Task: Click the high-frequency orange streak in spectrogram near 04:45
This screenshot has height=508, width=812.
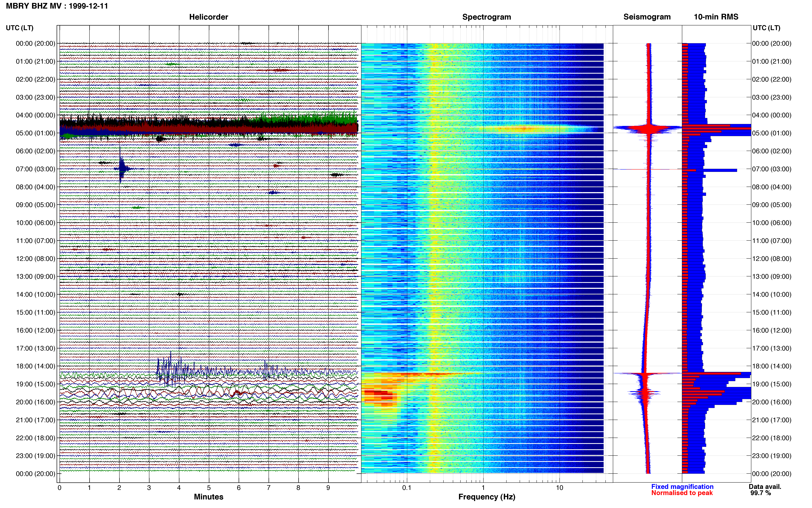Action: click(524, 128)
